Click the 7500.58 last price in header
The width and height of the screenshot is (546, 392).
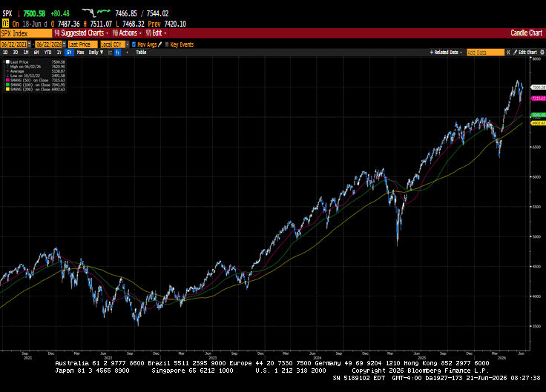[x=34, y=13]
